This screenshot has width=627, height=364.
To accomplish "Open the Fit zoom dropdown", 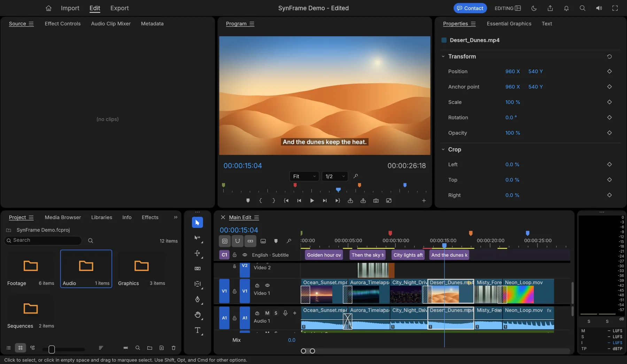I will pyautogui.click(x=304, y=176).
